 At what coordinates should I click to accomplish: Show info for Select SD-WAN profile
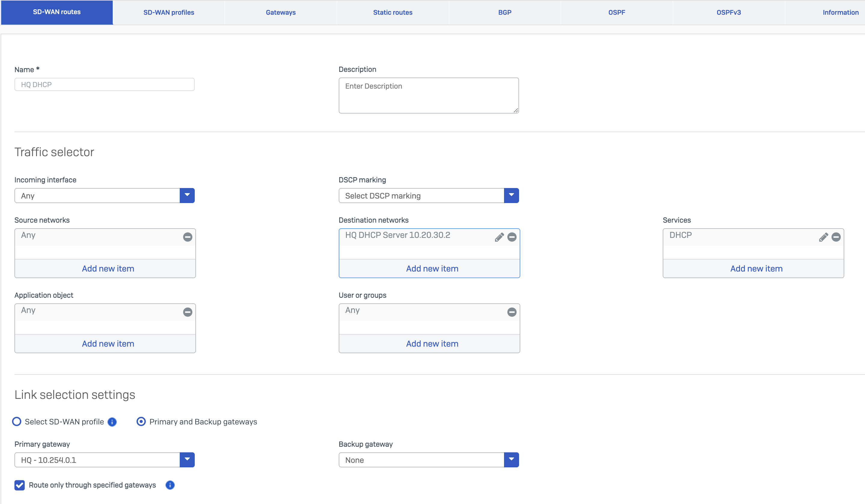112,422
